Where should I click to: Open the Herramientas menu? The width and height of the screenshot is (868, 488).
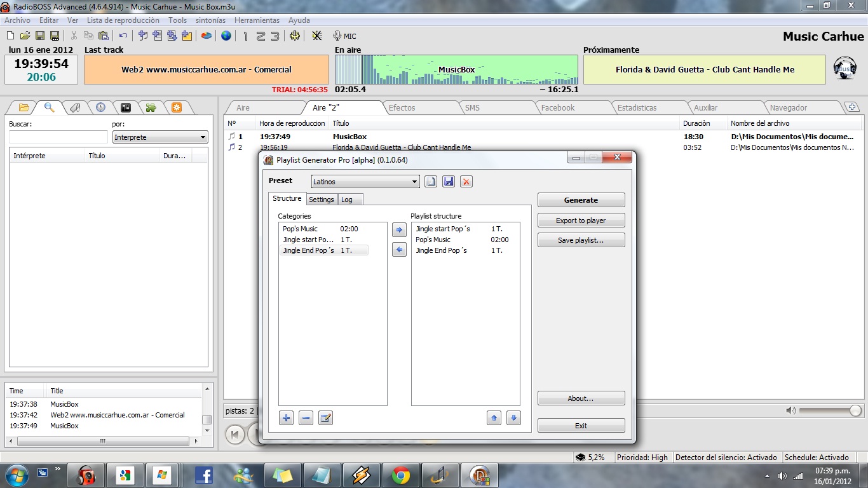coord(257,20)
